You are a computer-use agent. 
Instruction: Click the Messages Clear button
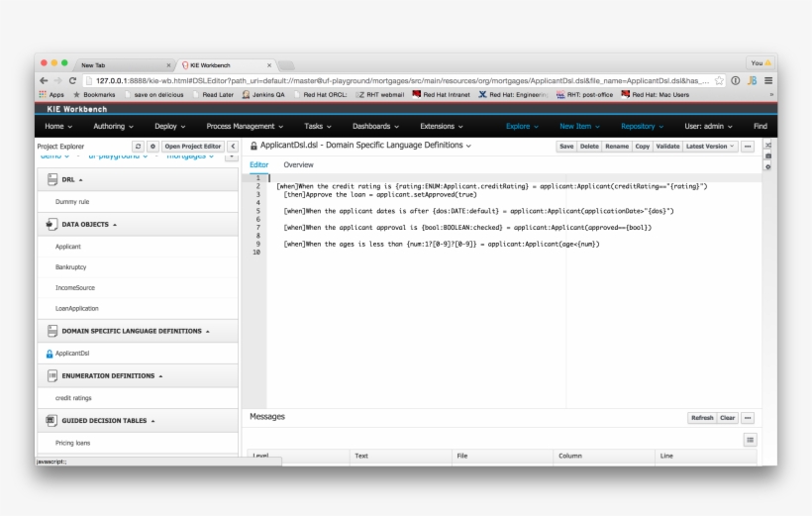[727, 418]
